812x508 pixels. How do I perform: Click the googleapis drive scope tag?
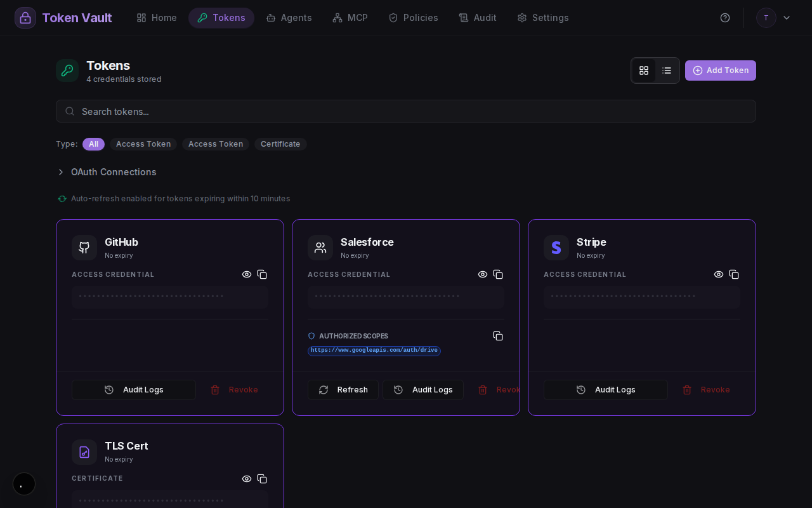pos(374,351)
